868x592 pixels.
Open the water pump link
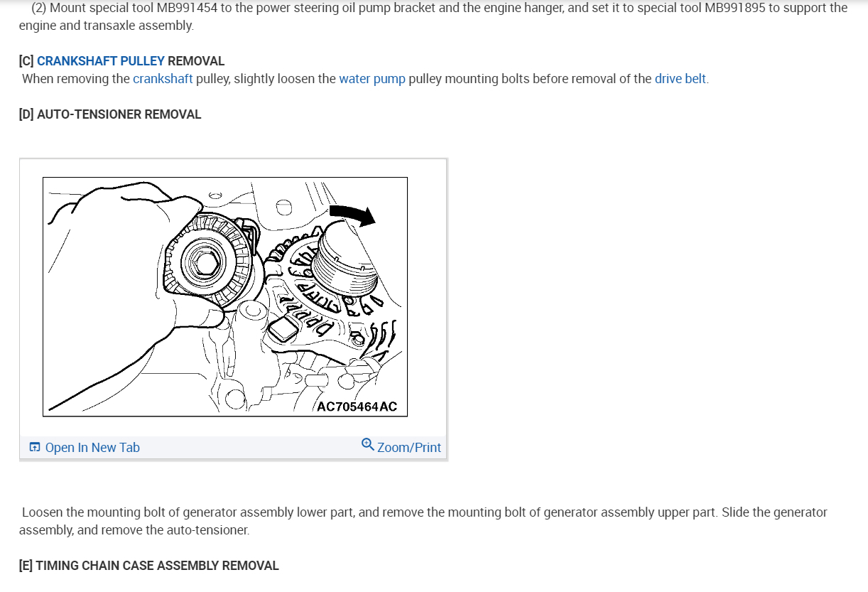[372, 79]
